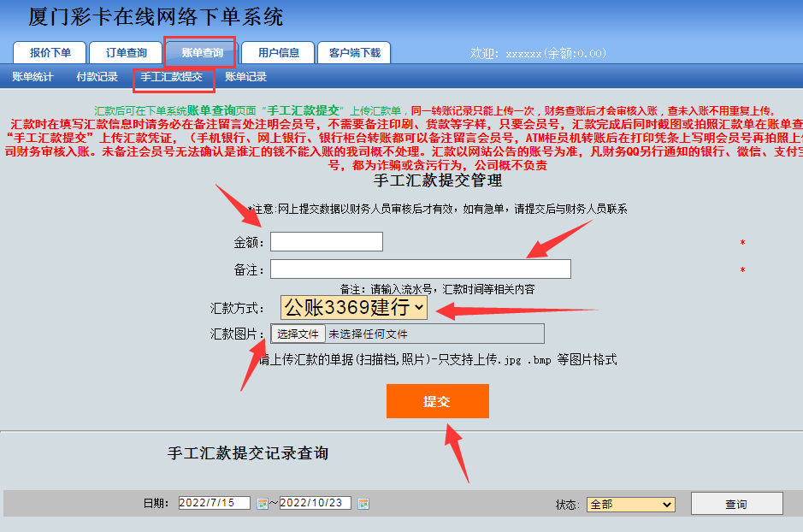Viewport: 803px width, 532px height.
Task: Click the 查询 search button
Action: coord(736,504)
